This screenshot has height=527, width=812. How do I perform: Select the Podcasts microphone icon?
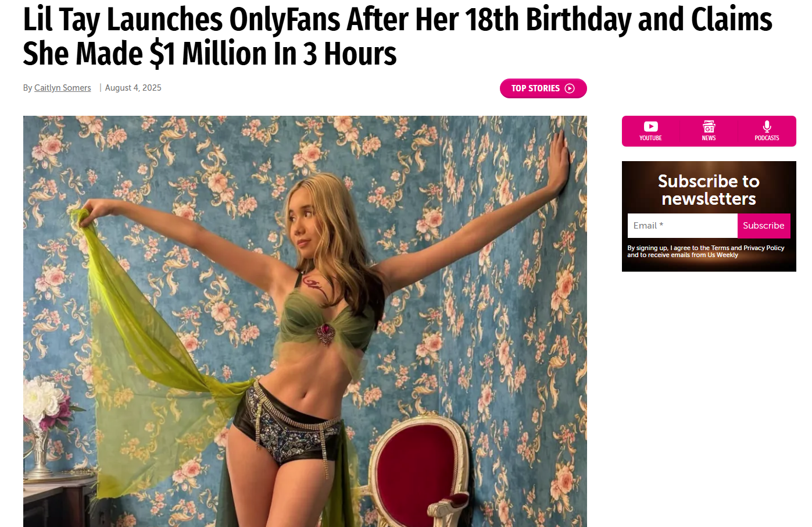click(x=767, y=126)
